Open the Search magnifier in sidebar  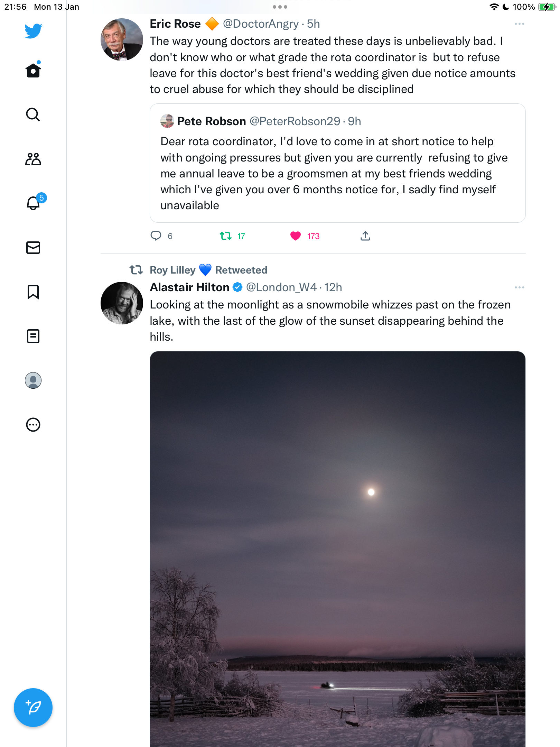pyautogui.click(x=33, y=114)
